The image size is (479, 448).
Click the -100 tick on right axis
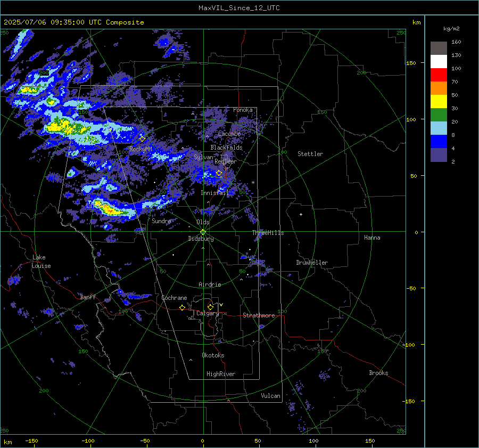408,345
